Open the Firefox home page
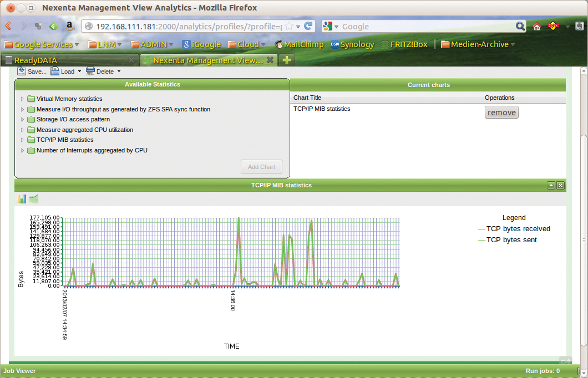 (536, 26)
